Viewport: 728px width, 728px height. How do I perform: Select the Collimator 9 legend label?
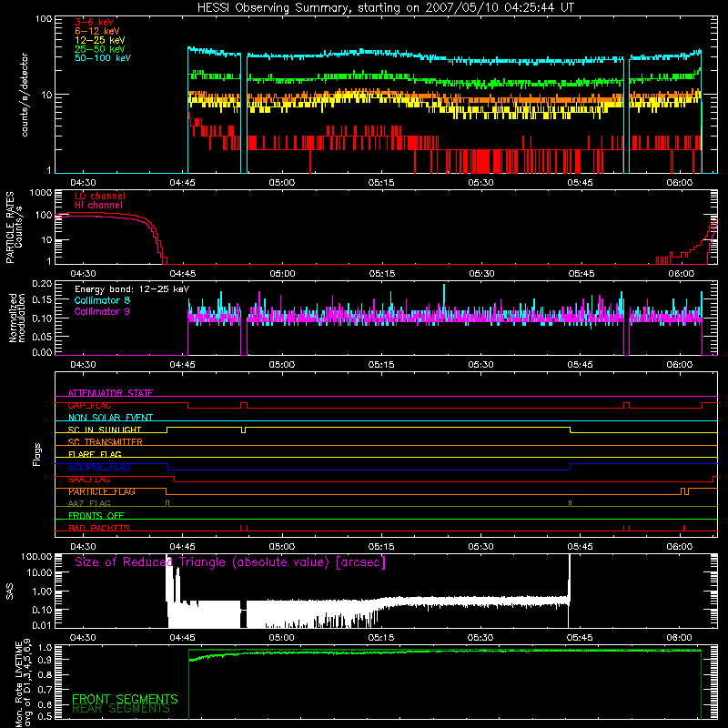(x=102, y=311)
